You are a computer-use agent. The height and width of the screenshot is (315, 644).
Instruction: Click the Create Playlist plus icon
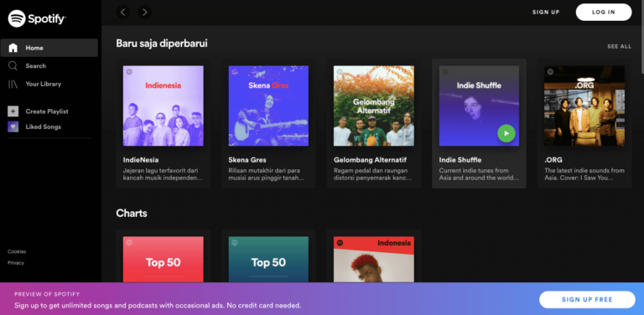pos(13,111)
